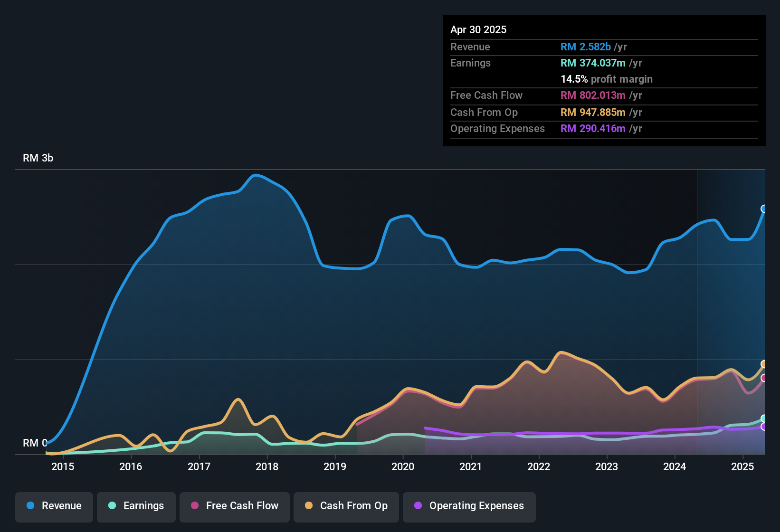Click the purple Operating Expenses endpoint marker
Screen dimensions: 780x532
(764, 427)
